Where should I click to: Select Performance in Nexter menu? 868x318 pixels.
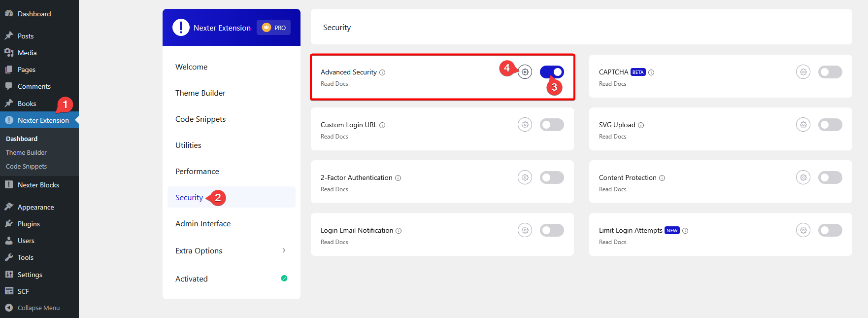tap(197, 171)
